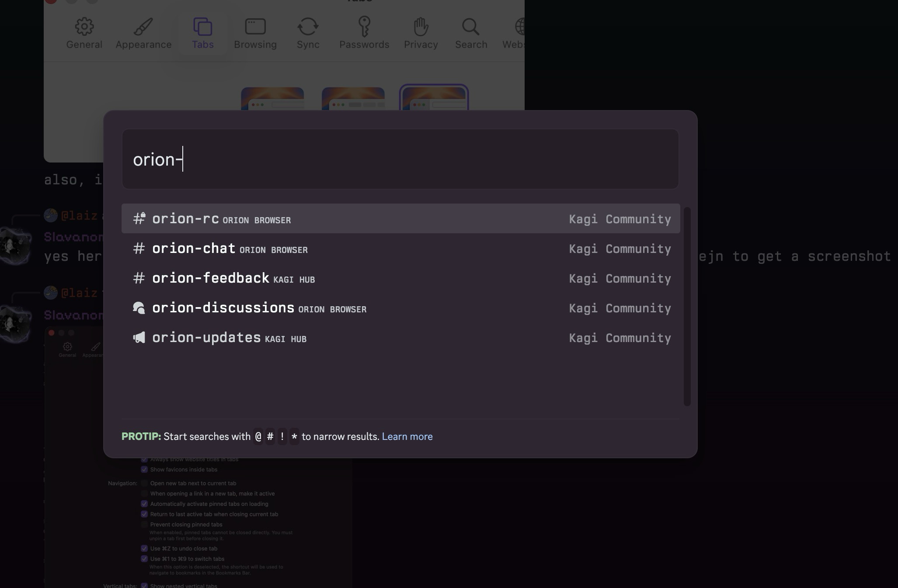Select the Privacy hand icon
The image size is (898, 588).
421,27
